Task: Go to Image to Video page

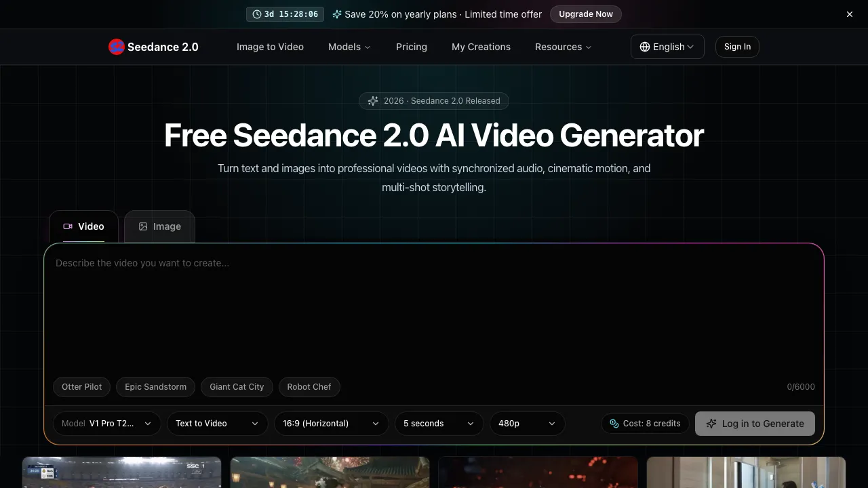Action: click(270, 47)
